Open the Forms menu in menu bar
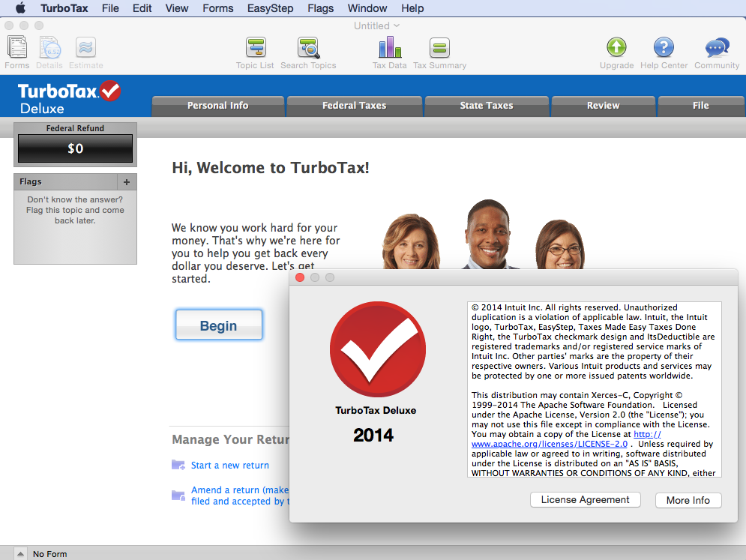This screenshot has height=560, width=746. 218,8
